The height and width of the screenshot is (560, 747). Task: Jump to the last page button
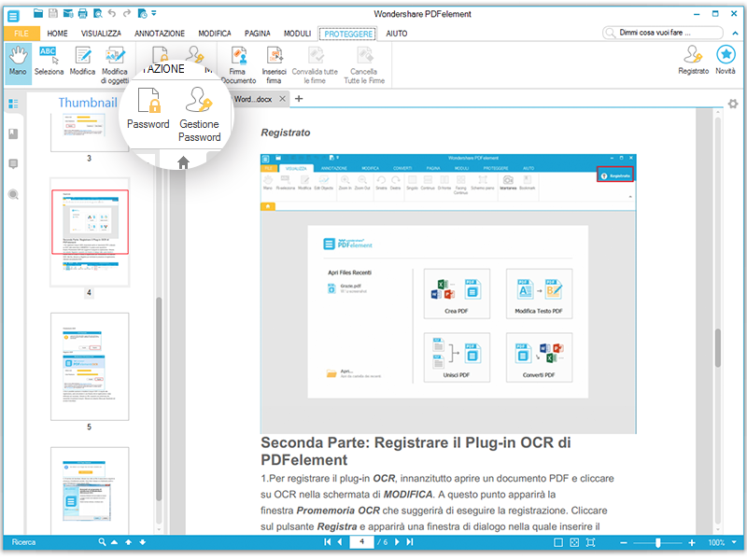coord(410,542)
